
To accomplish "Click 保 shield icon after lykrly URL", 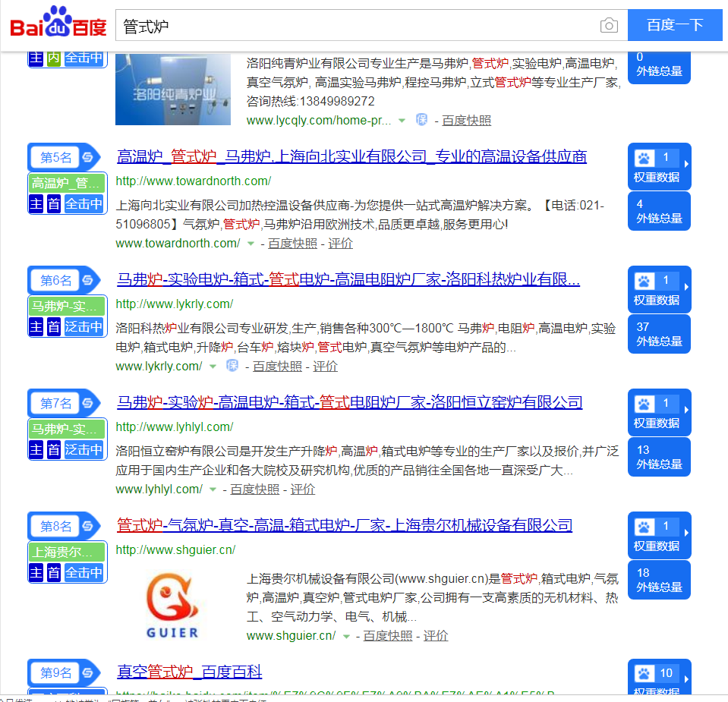I will point(232,366).
